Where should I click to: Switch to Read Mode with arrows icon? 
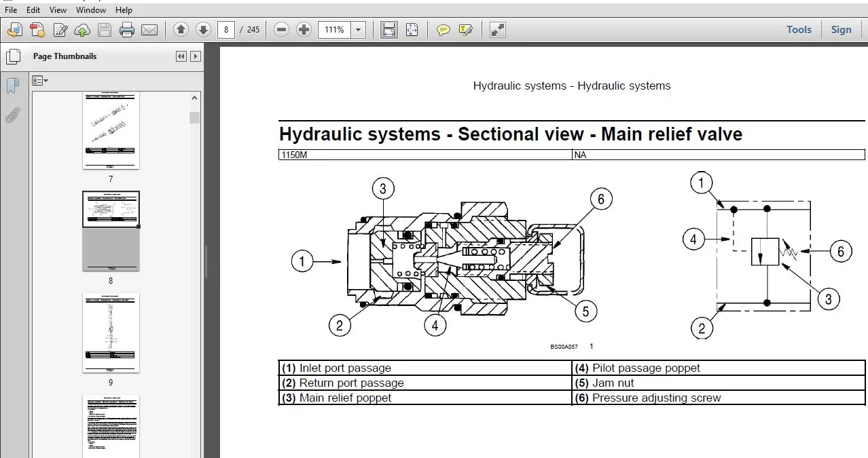(498, 29)
